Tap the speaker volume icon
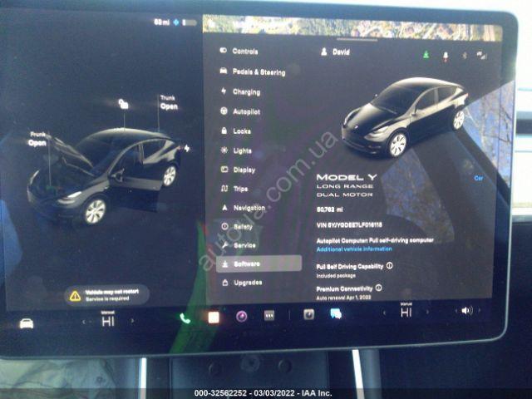The width and height of the screenshot is (532, 399). tap(466, 310)
